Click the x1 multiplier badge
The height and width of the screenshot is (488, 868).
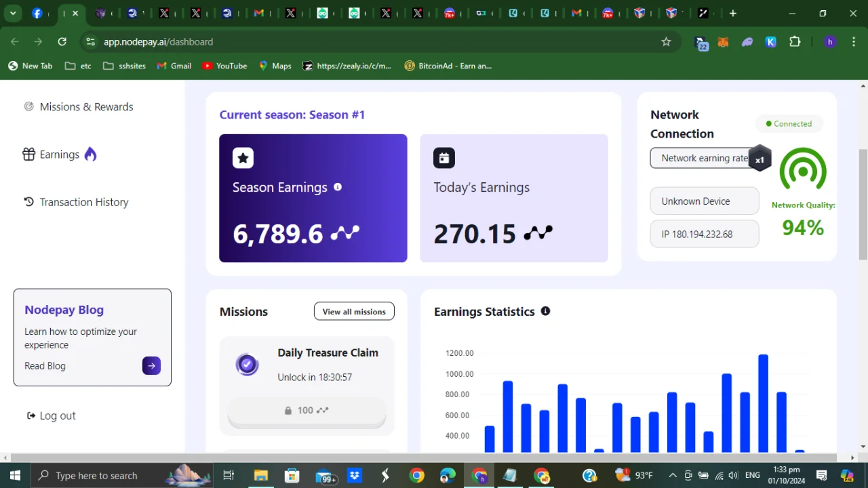pyautogui.click(x=759, y=160)
